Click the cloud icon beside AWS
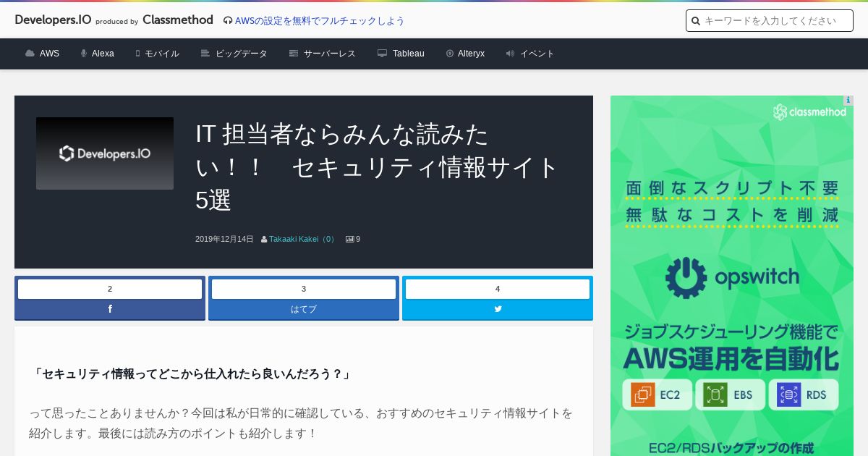The height and width of the screenshot is (456, 868). (x=30, y=54)
